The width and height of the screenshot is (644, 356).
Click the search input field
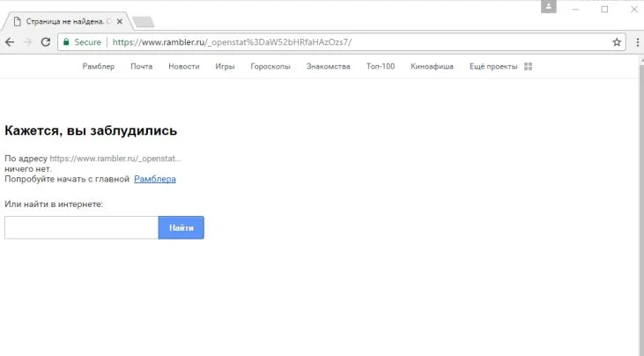[81, 227]
